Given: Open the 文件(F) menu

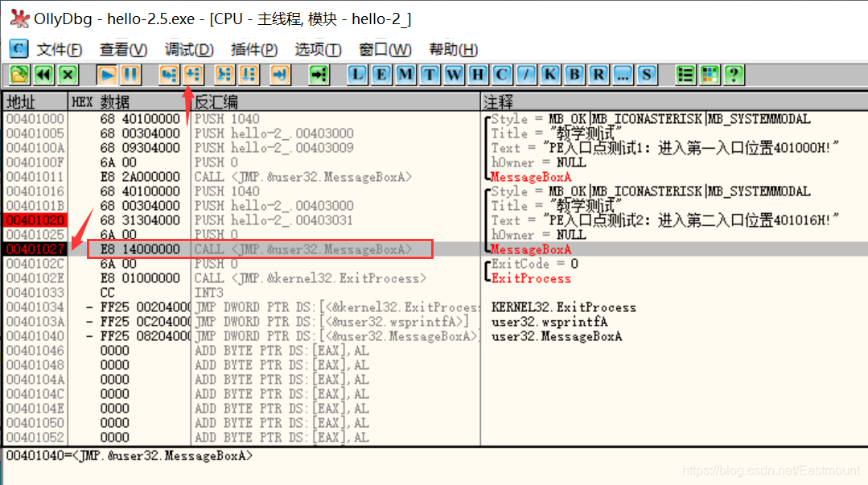Looking at the screenshot, I should pyautogui.click(x=60, y=50).
